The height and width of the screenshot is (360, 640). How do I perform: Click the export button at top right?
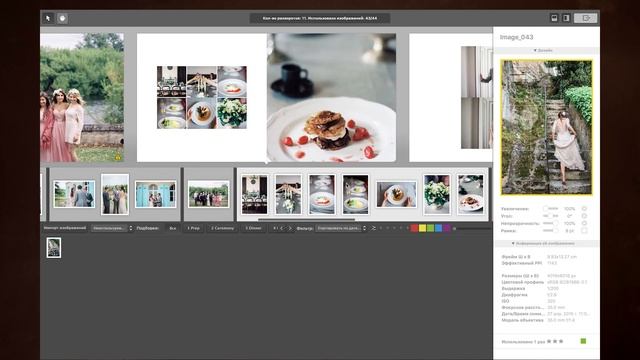pos(586,18)
